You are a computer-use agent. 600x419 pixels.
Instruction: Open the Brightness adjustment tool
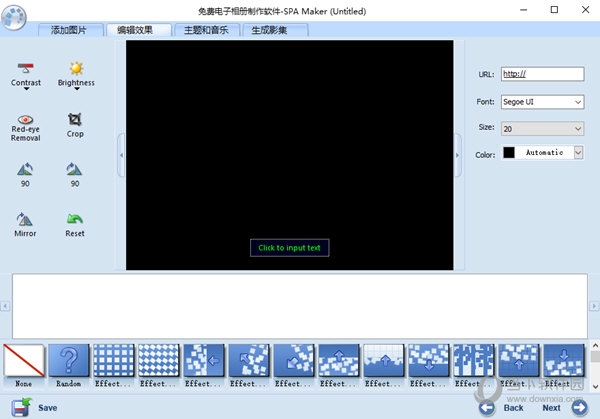pos(76,75)
